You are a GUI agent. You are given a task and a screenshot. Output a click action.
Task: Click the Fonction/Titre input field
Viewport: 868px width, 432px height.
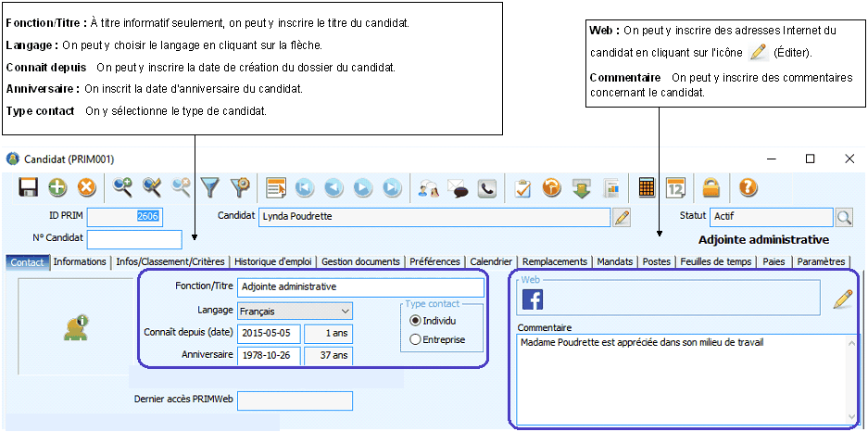pyautogui.click(x=360, y=287)
